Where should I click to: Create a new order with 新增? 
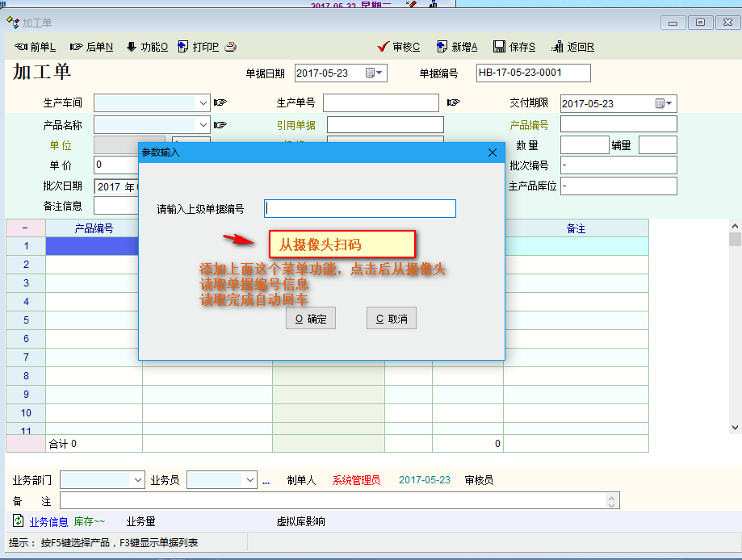pyautogui.click(x=457, y=47)
